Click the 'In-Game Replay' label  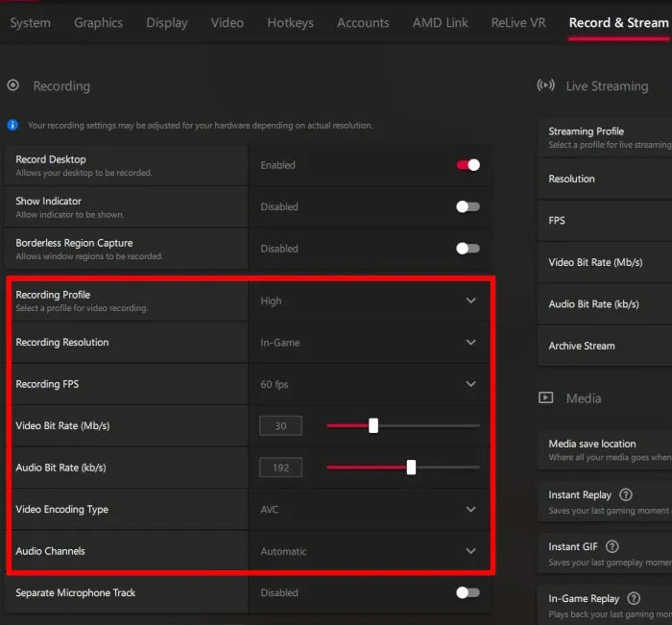(584, 598)
